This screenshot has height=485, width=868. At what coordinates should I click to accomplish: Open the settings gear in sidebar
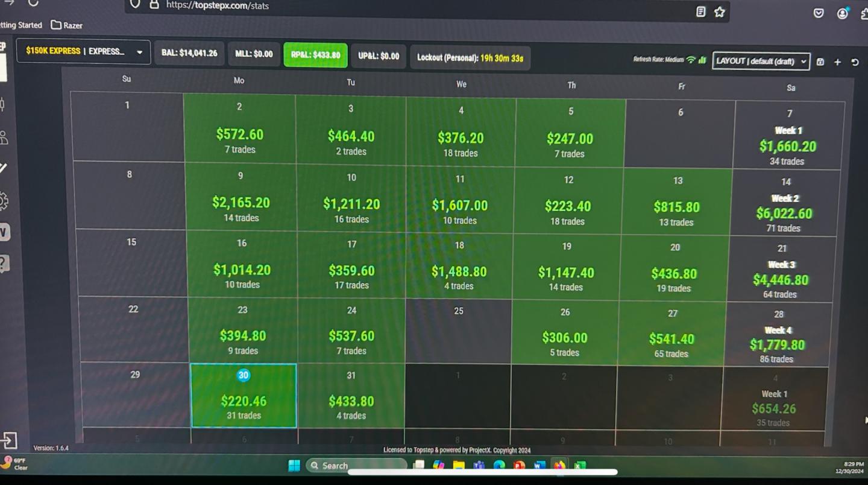pyautogui.click(x=3, y=201)
